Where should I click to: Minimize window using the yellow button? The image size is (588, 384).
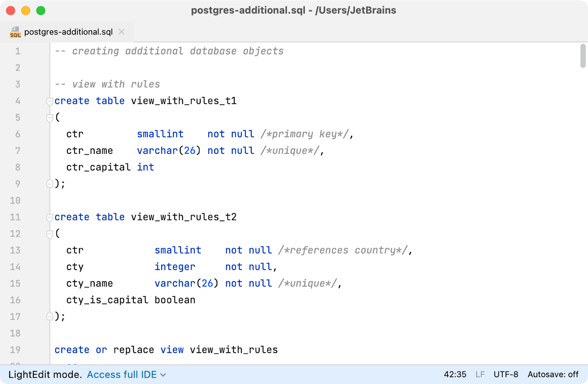pos(26,10)
